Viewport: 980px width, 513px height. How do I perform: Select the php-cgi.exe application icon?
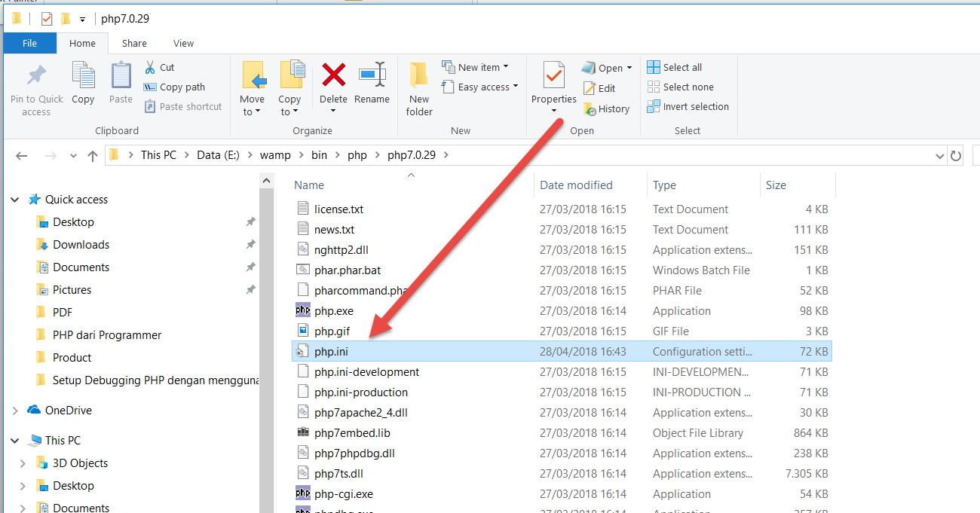pos(303,493)
